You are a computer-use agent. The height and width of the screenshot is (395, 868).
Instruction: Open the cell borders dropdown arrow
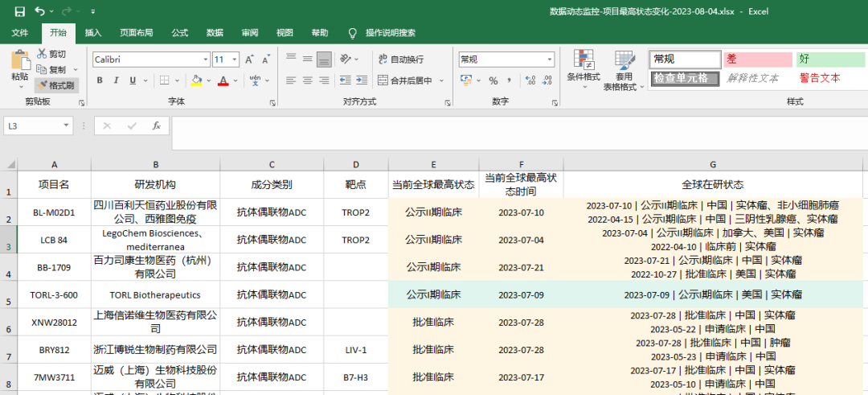(177, 80)
